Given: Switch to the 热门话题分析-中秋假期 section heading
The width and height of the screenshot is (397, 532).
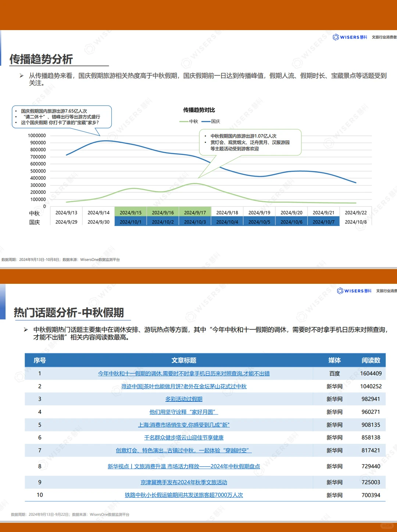Looking at the screenshot, I should [67, 312].
